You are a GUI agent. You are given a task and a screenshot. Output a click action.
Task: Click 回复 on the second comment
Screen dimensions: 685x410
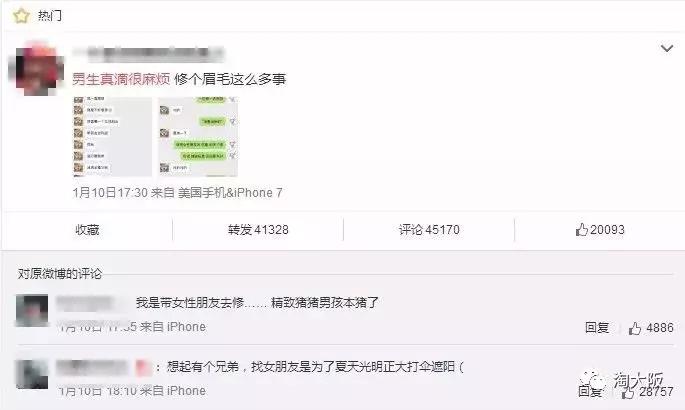[590, 391]
